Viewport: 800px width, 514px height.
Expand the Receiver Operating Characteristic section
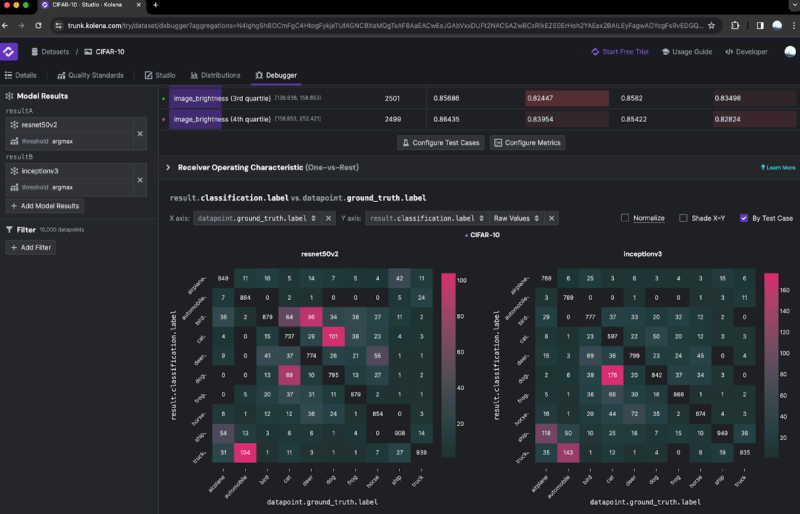pyautogui.click(x=168, y=168)
